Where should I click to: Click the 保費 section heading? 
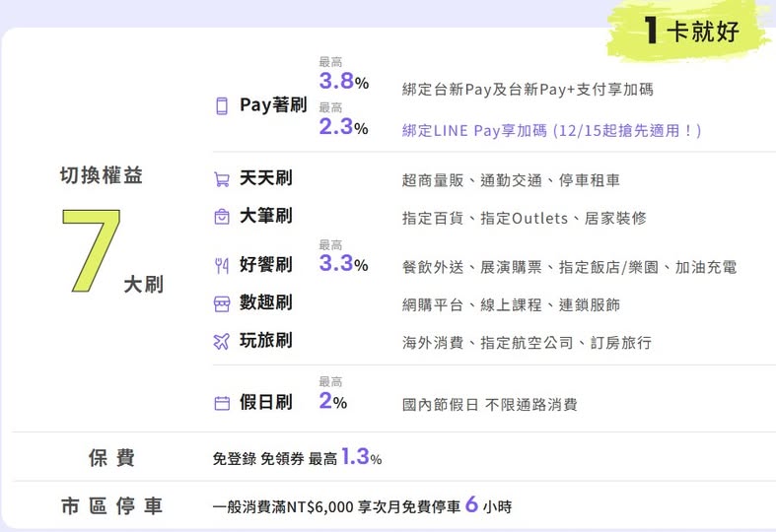coord(110,458)
